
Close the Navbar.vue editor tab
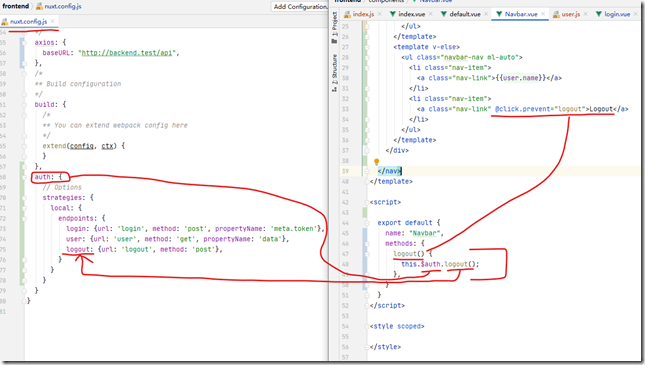point(543,14)
